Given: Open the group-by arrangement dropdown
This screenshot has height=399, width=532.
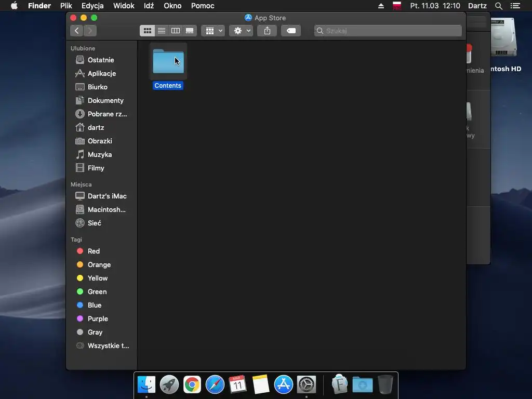Looking at the screenshot, I should coord(213,31).
